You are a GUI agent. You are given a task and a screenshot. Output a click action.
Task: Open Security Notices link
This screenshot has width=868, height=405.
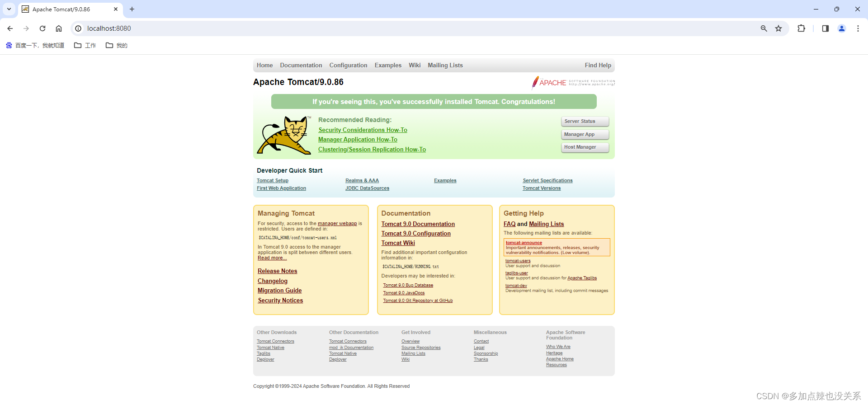coord(280,301)
